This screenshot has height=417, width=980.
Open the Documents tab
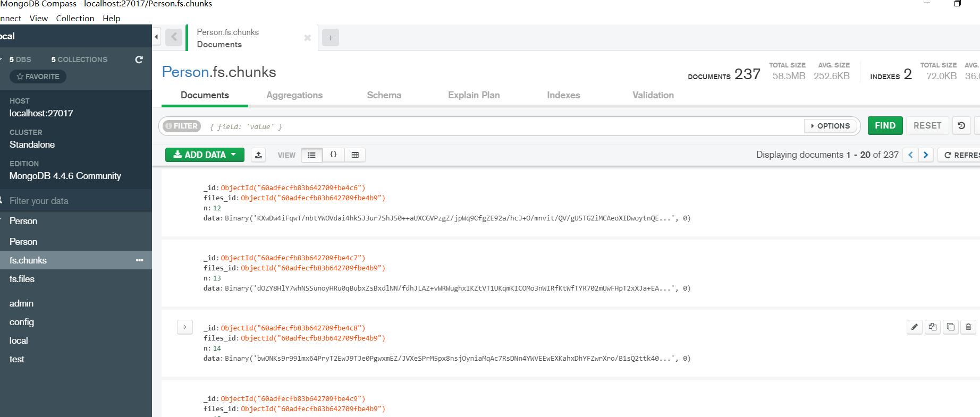point(205,95)
